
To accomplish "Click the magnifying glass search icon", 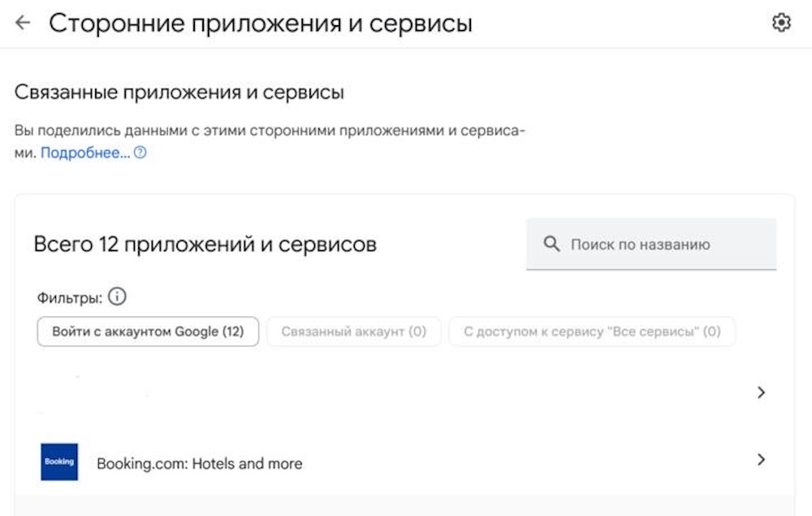I will click(x=553, y=243).
